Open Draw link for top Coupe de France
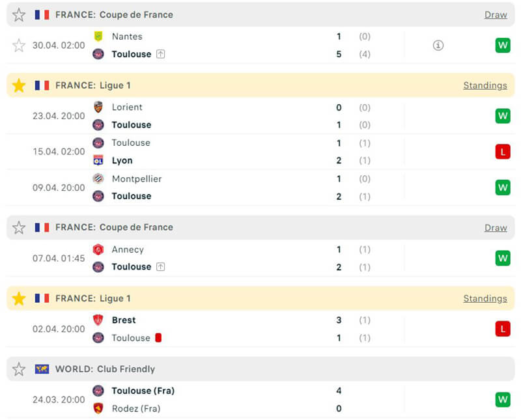This screenshot has width=521, height=420. (496, 14)
